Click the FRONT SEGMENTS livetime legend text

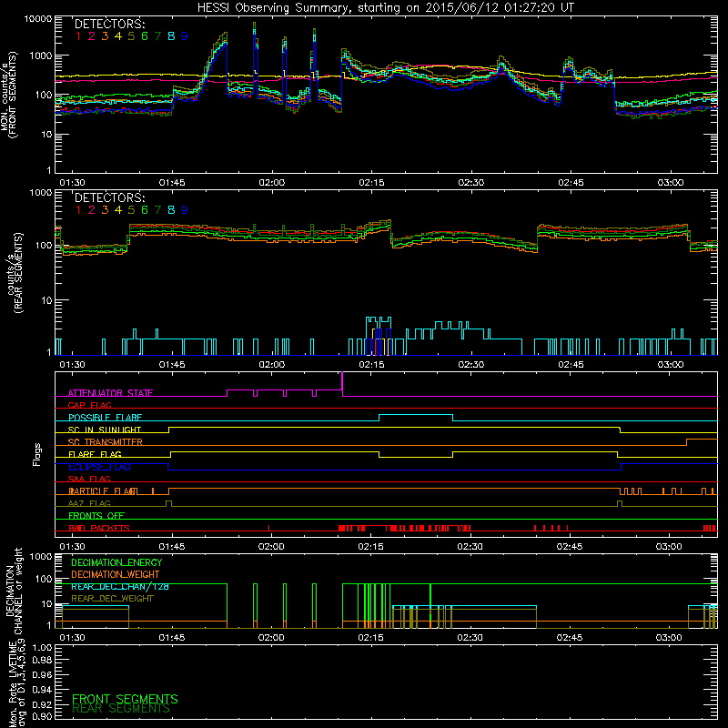[125, 699]
